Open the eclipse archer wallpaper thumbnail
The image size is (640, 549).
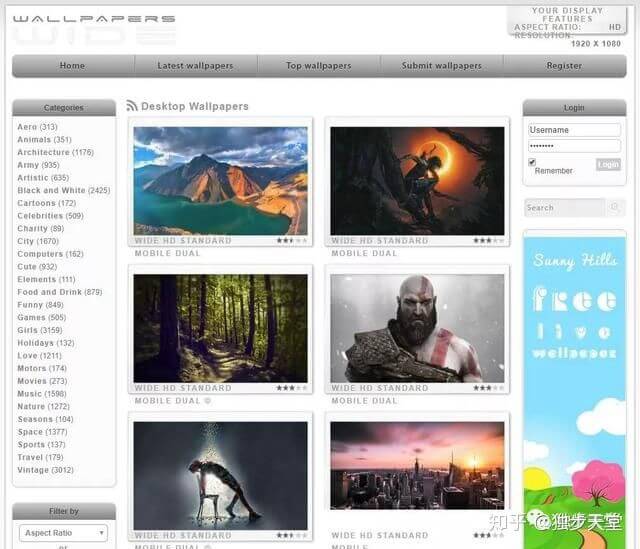(x=417, y=181)
